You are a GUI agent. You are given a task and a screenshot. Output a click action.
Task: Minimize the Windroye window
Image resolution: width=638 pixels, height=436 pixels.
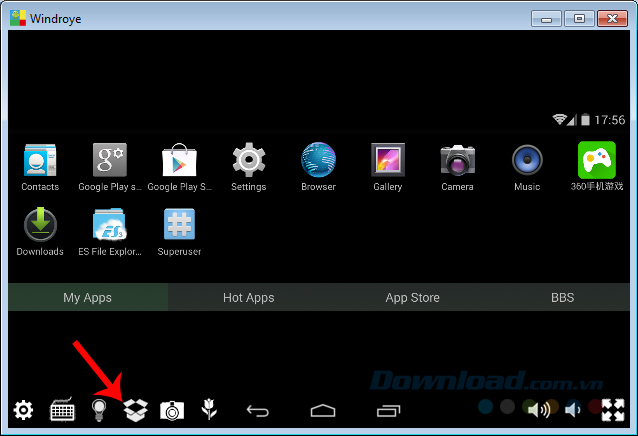coord(546,19)
